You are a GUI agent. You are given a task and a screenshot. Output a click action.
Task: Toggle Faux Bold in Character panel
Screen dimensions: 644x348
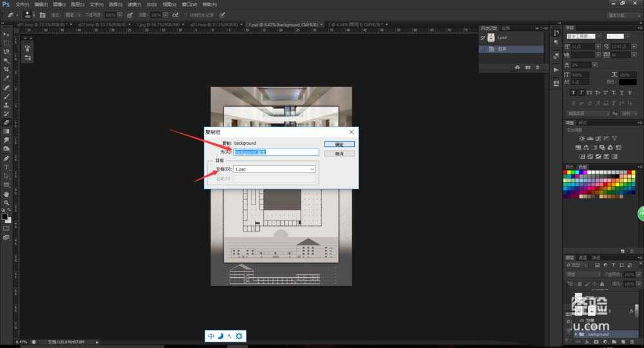coord(574,93)
